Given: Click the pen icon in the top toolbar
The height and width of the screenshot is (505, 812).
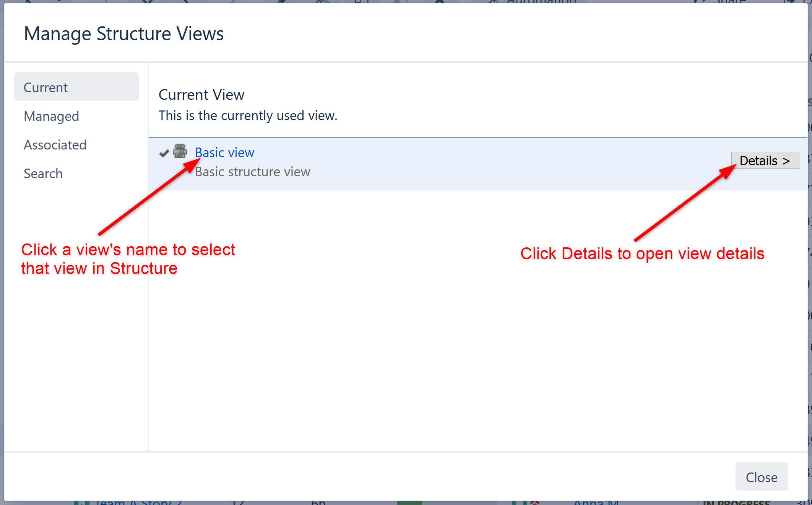Looking at the screenshot, I should coord(280,2).
